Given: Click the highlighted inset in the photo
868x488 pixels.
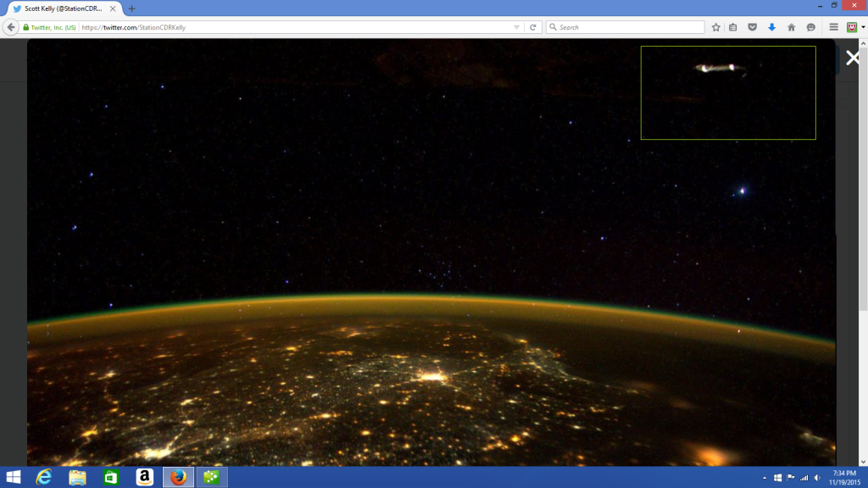Looking at the screenshot, I should coord(728,92).
